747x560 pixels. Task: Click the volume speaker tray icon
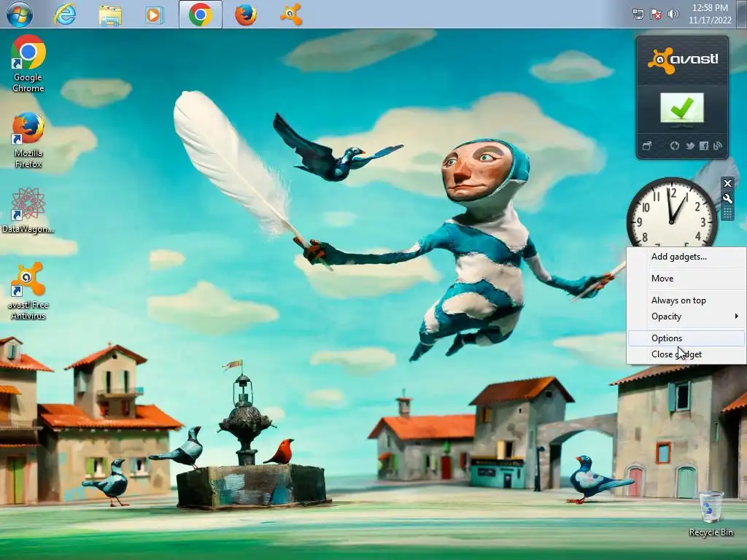click(673, 15)
